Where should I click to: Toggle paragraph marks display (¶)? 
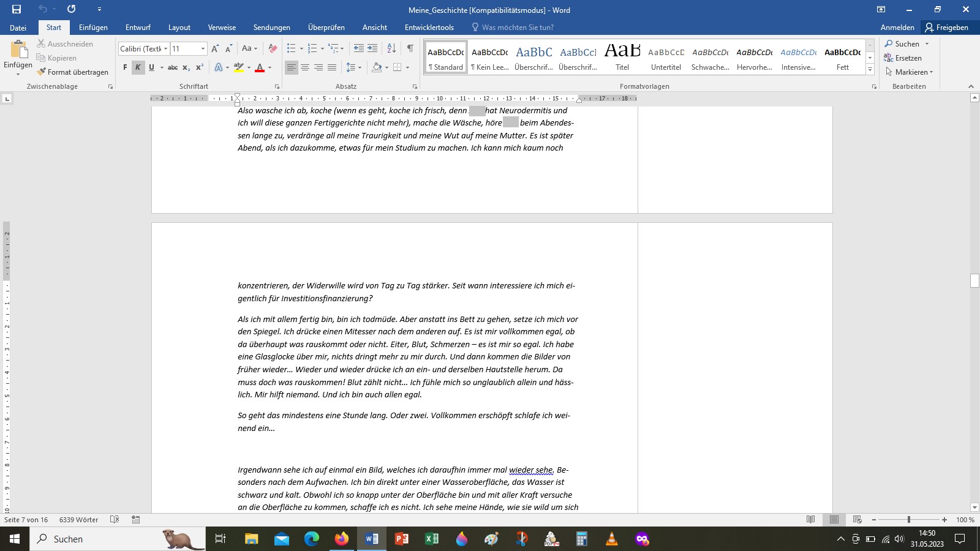(x=410, y=48)
